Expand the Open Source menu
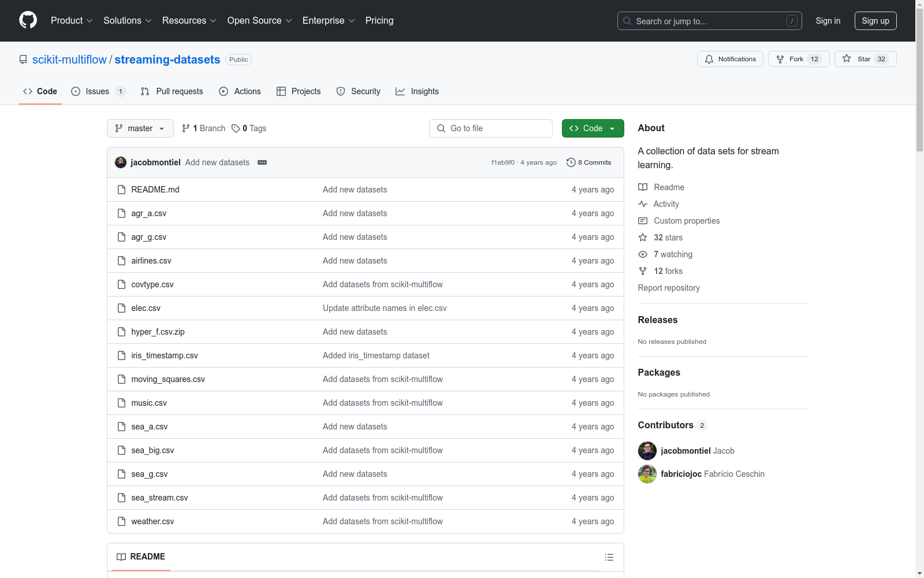Image resolution: width=924 pixels, height=578 pixels. (260, 21)
